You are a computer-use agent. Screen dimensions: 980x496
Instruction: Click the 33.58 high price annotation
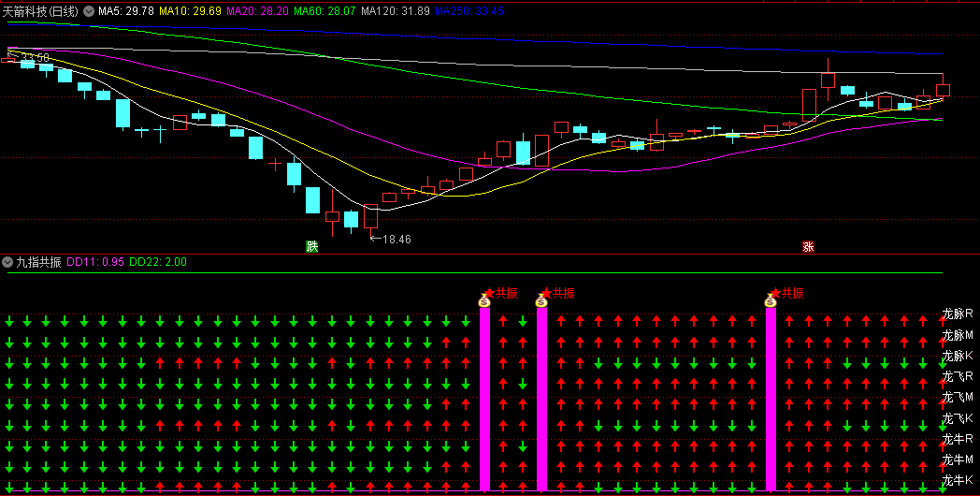click(35, 57)
